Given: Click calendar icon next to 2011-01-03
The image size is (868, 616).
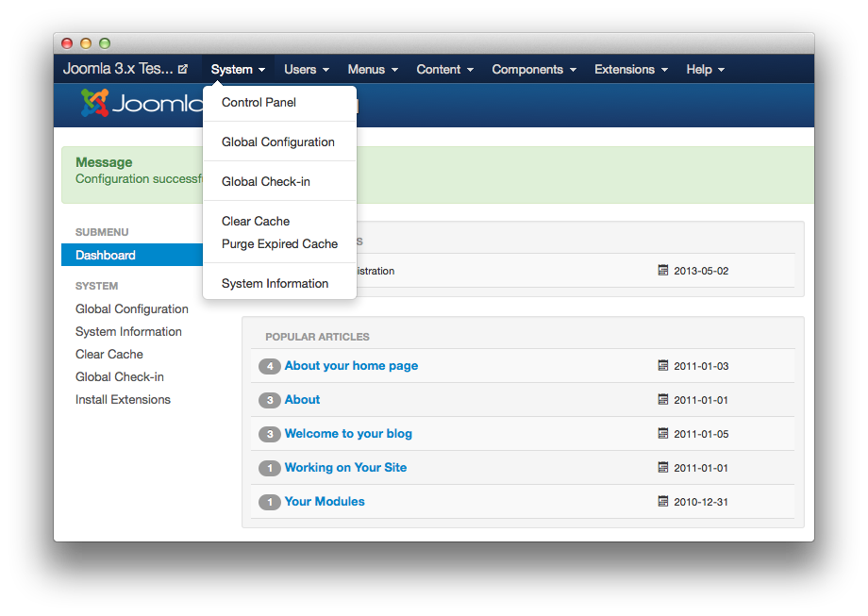Looking at the screenshot, I should (663, 366).
